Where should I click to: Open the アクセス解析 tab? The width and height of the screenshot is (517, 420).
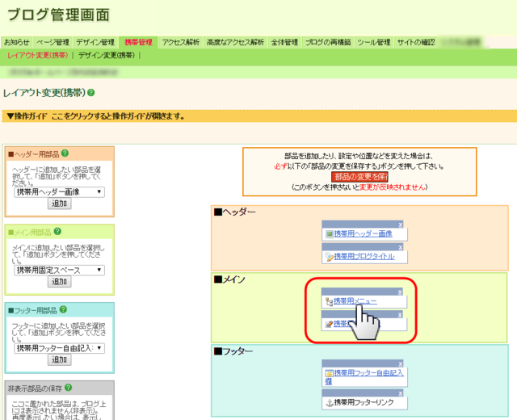(180, 42)
